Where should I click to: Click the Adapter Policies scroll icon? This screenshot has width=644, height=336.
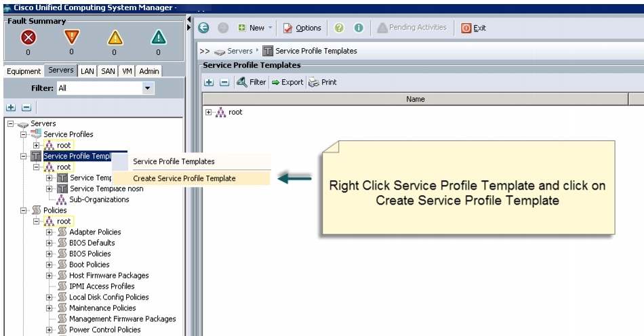(x=62, y=232)
